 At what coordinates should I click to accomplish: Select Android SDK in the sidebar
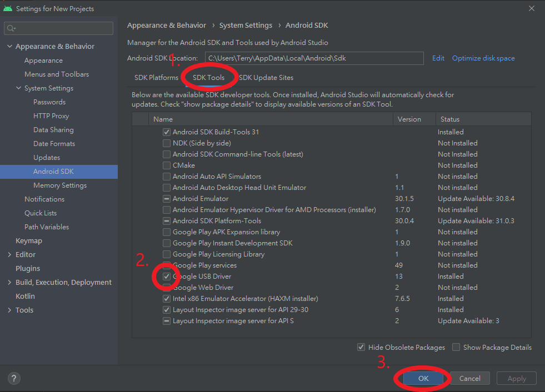pos(59,172)
